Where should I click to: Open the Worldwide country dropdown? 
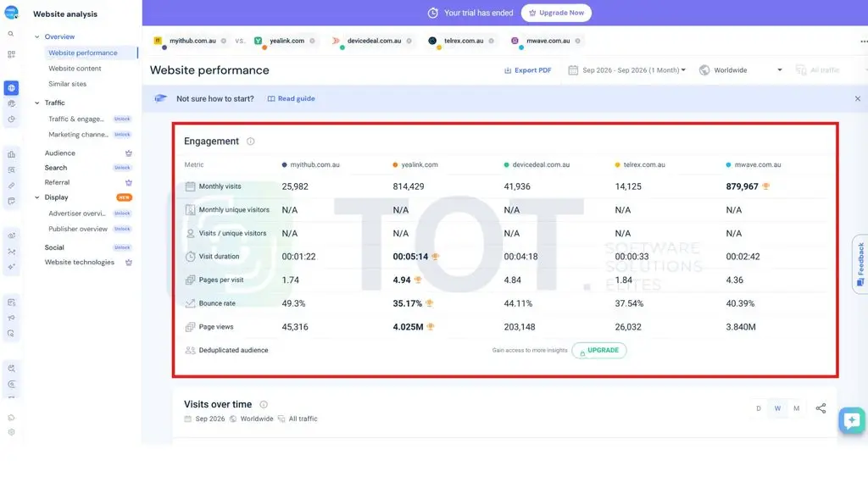741,70
